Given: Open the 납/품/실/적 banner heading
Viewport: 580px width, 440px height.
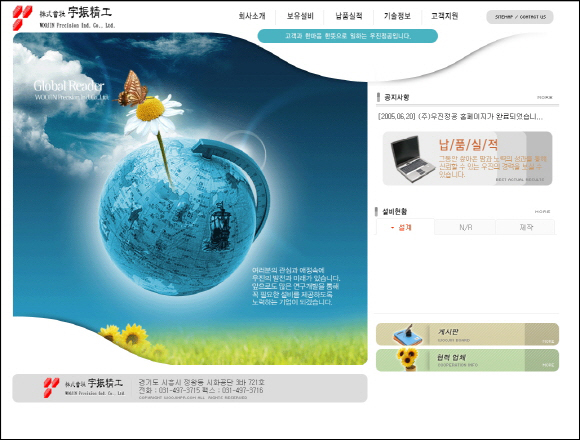Looking at the screenshot, I should point(468,145).
